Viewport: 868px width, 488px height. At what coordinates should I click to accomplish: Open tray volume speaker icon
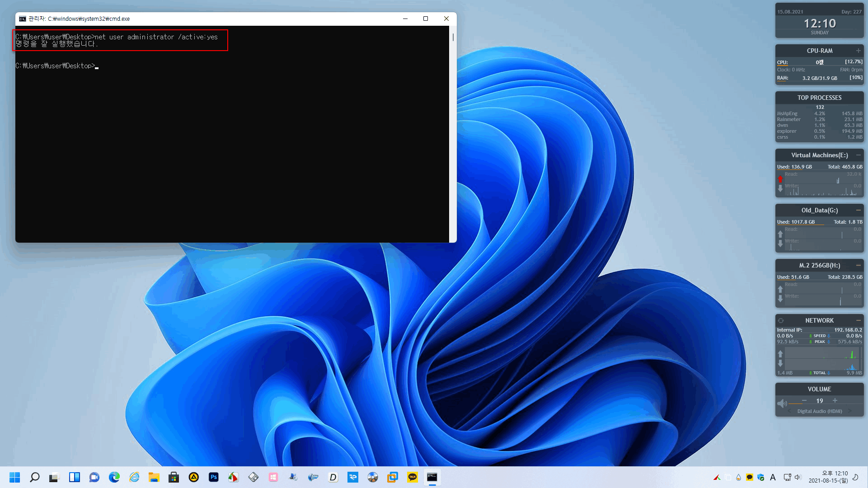(797, 477)
